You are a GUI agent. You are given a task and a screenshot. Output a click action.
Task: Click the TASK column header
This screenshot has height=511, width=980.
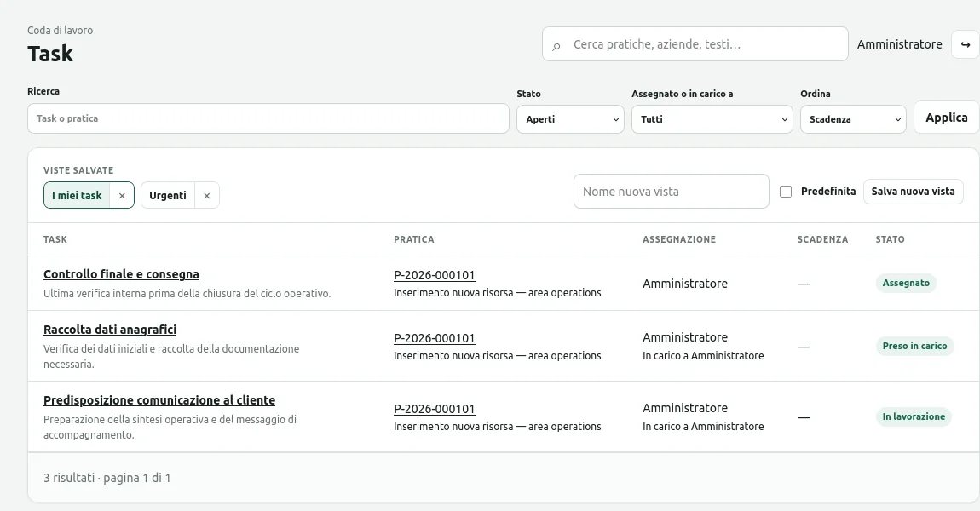click(55, 239)
